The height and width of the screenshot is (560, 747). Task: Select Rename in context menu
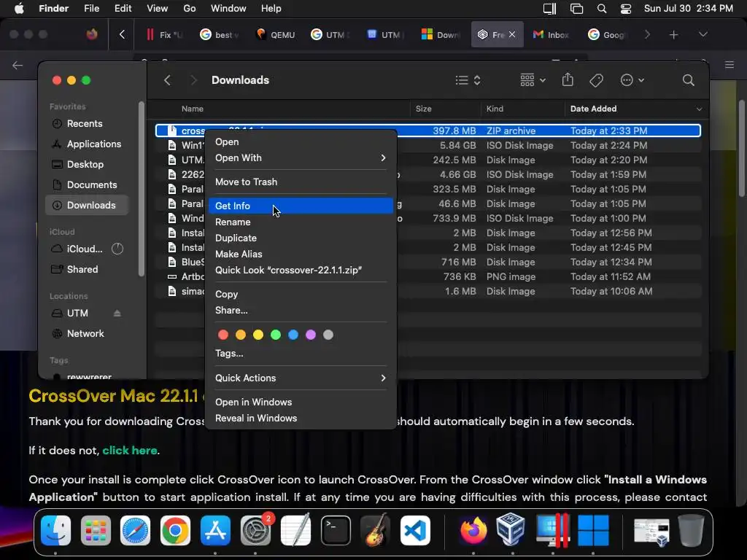[301, 222]
